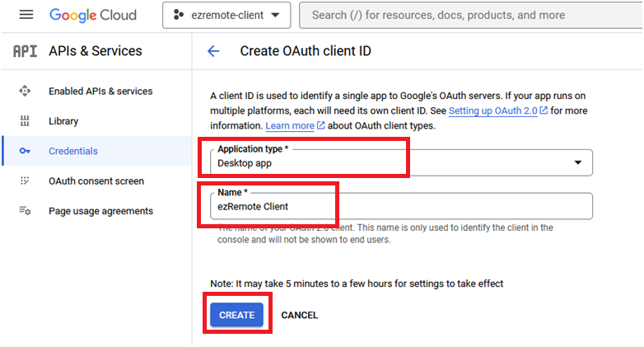This screenshot has height=347, width=644.
Task: Click the Page usage agreements icon
Action: point(25,211)
